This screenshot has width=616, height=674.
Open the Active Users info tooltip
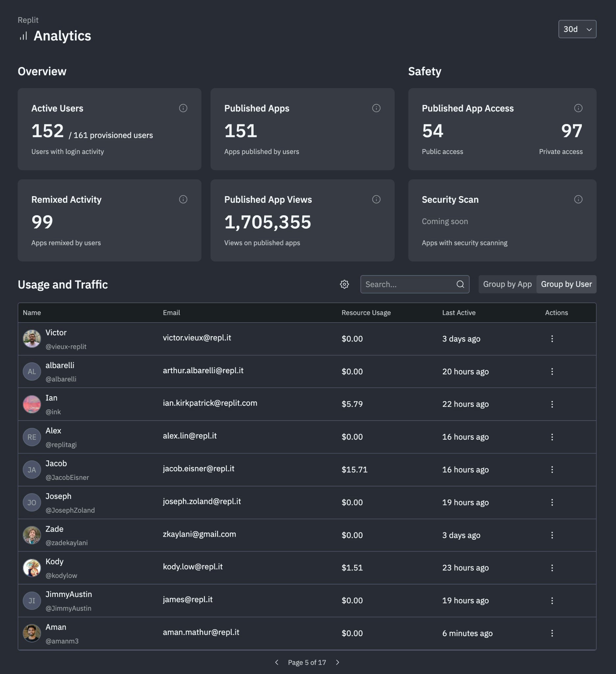(x=183, y=108)
